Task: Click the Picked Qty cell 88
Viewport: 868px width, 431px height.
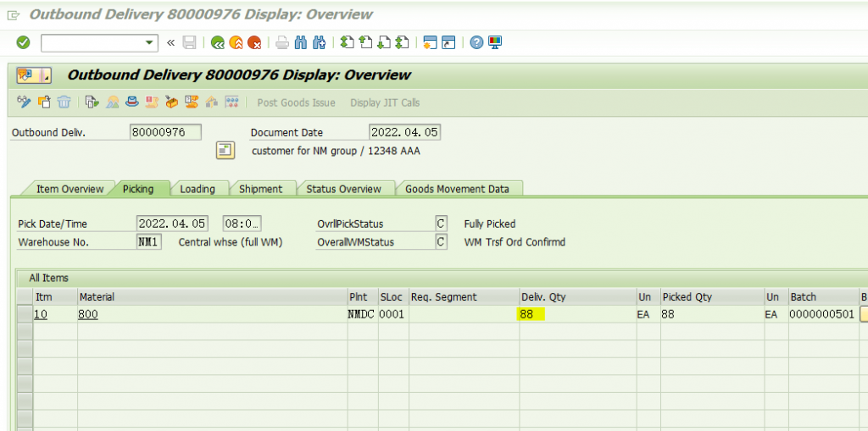Action: [712, 315]
